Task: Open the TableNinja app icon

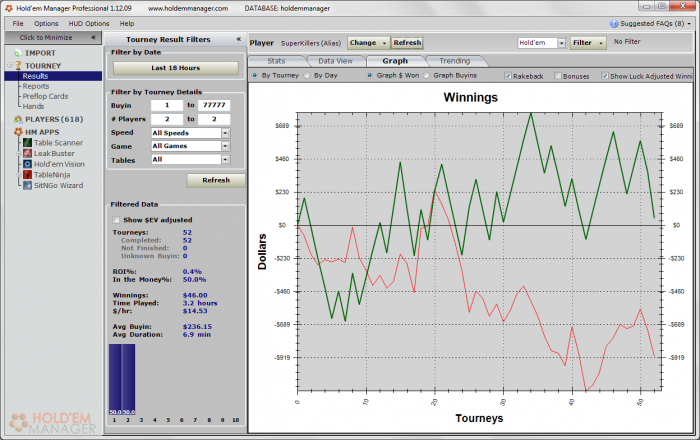Action: [x=28, y=175]
